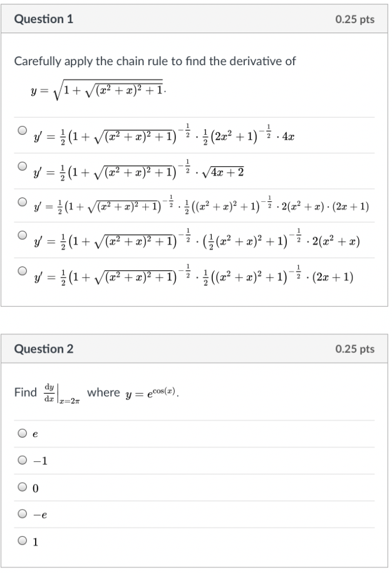Click the 'Carefully apply the chain rule' prompt text

pyautogui.click(x=155, y=61)
